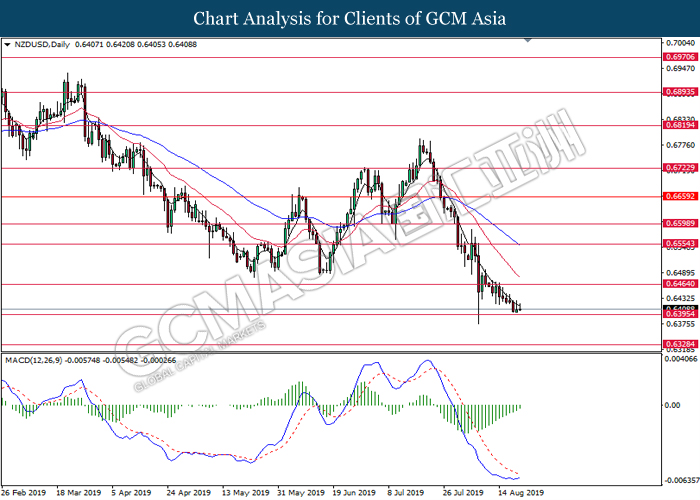Click the 0.64895 axis value
The image size is (700, 500).
tap(680, 273)
